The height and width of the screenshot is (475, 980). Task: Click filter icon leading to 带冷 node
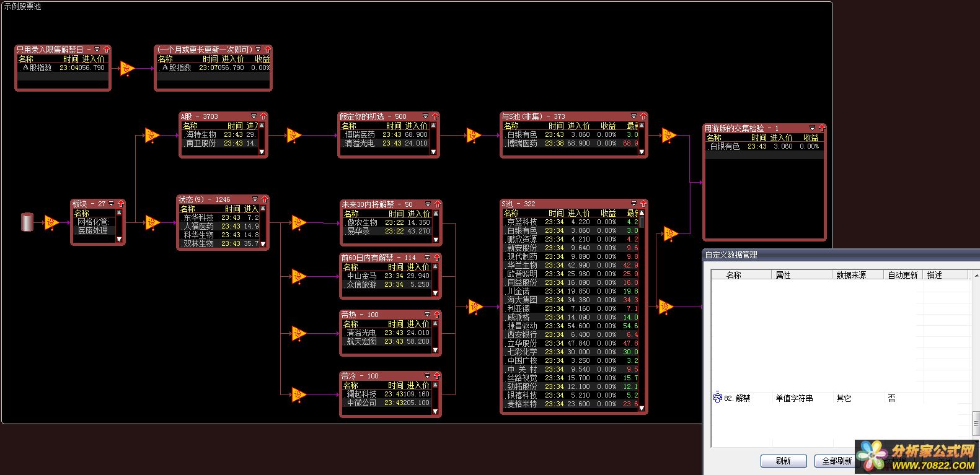pos(299,394)
